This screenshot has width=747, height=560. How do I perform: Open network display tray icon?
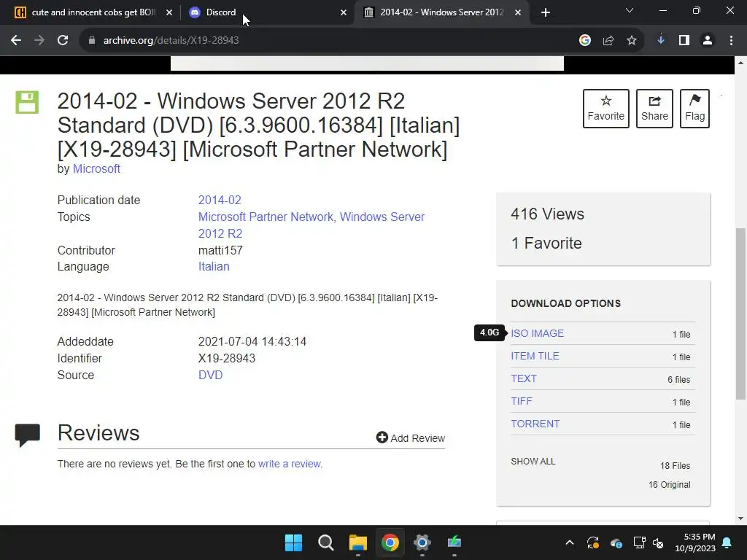click(639, 542)
